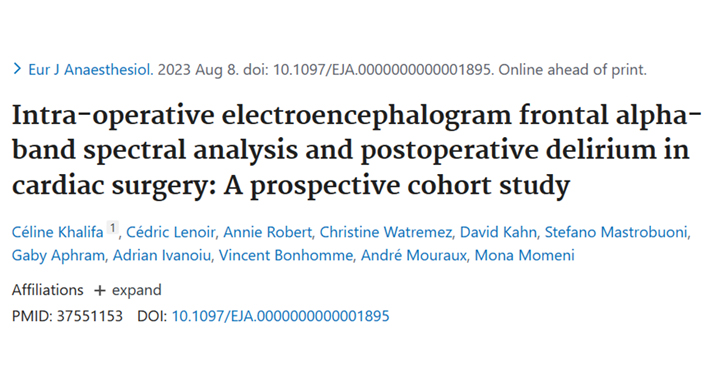This screenshot has height=385, width=715.
Task: Open author Gaby Aphram
Action: coord(58,255)
